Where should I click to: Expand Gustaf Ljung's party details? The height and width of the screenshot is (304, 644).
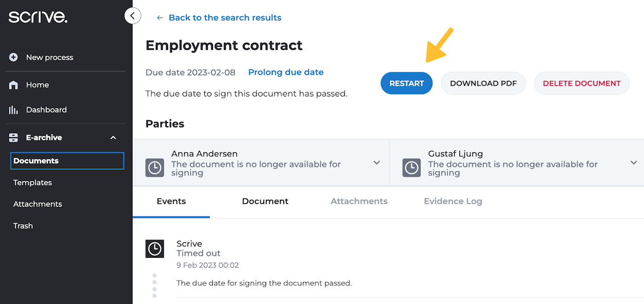click(x=633, y=162)
